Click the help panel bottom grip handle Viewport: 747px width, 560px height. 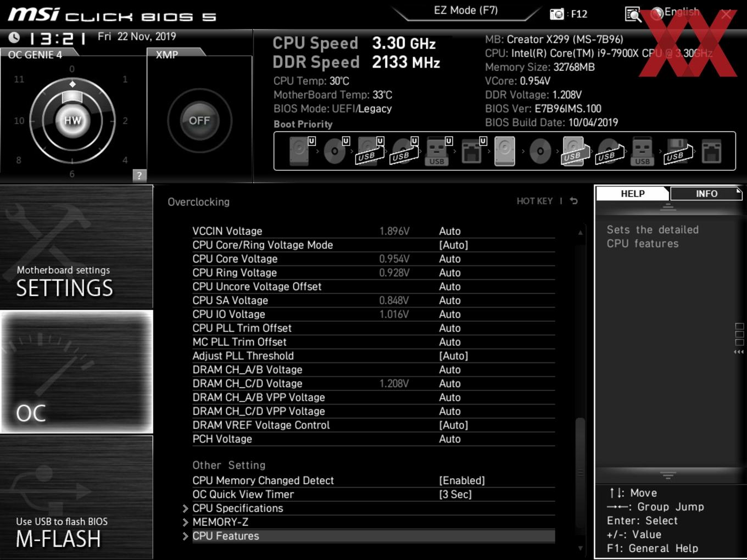click(668, 475)
